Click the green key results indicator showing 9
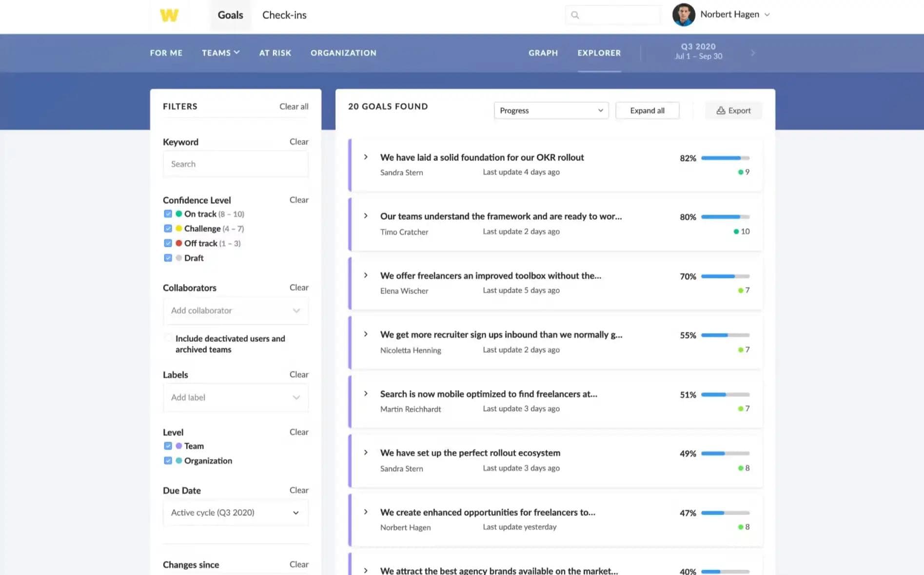The width and height of the screenshot is (924, 575). click(x=741, y=172)
